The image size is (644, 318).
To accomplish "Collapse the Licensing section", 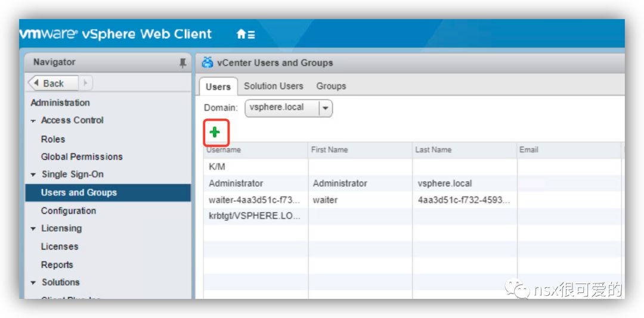I will pos(33,229).
